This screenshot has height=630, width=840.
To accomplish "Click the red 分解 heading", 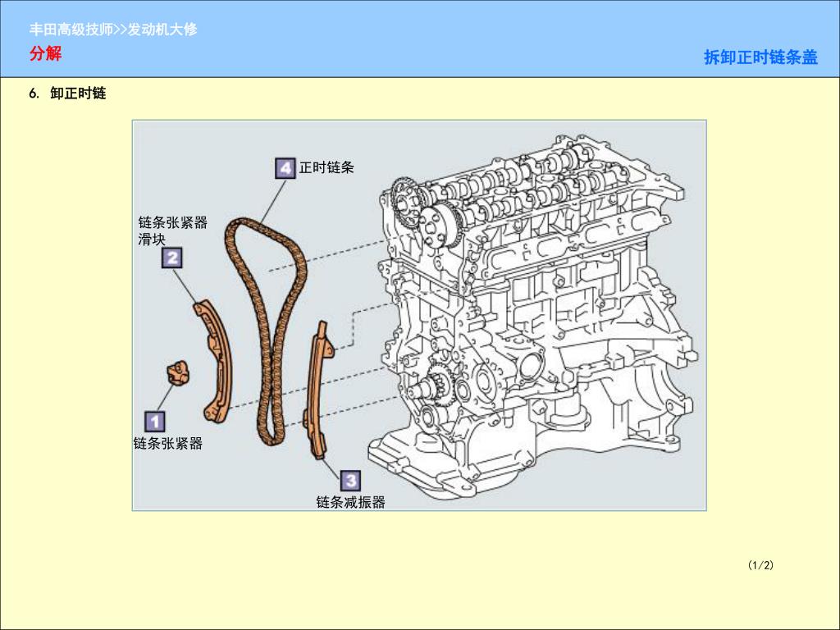I will (x=46, y=53).
